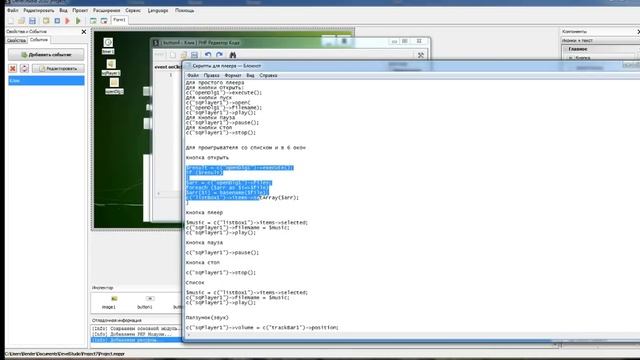This screenshot has width=640, height=360.
Task: Click Notepad line 'Кнопка пауза'
Action: click(x=204, y=243)
